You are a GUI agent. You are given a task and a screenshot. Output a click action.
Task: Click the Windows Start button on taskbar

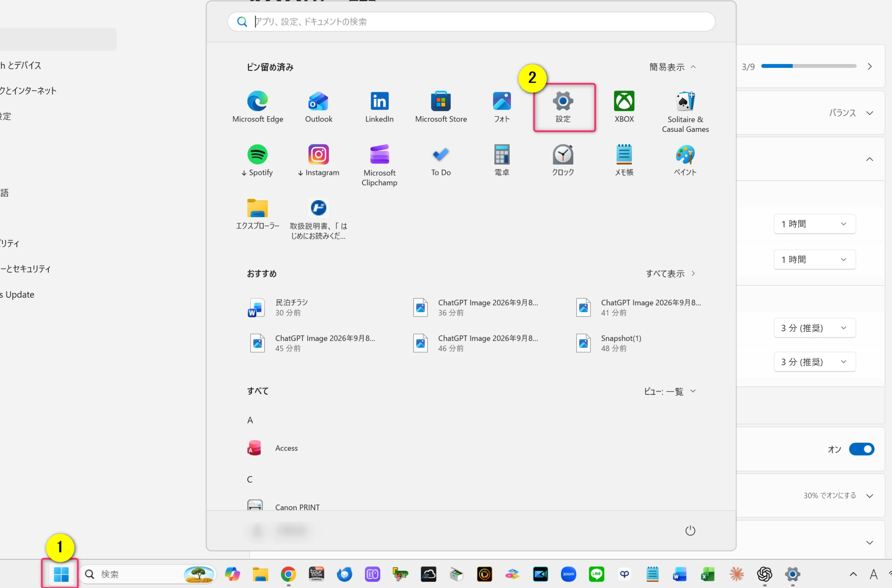click(x=61, y=574)
